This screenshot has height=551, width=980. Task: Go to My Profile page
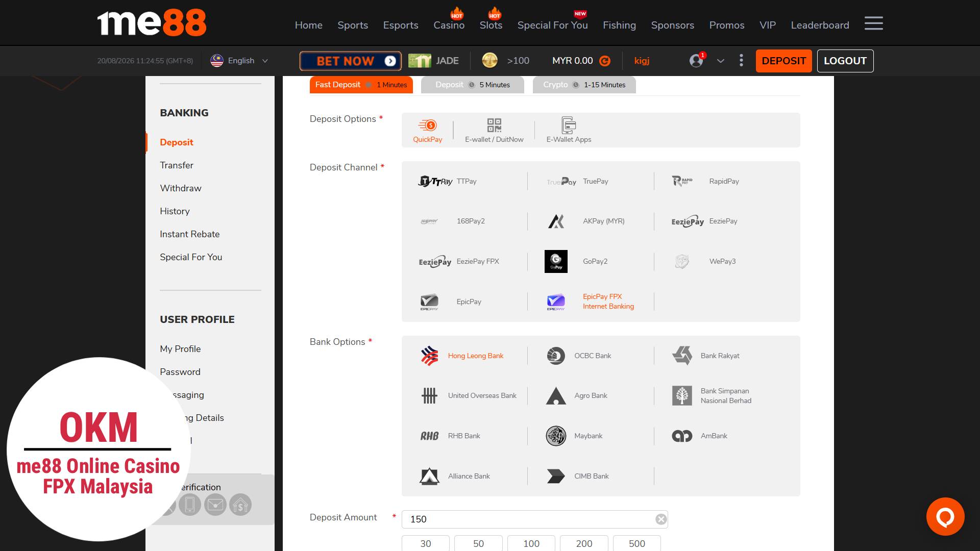click(x=180, y=349)
